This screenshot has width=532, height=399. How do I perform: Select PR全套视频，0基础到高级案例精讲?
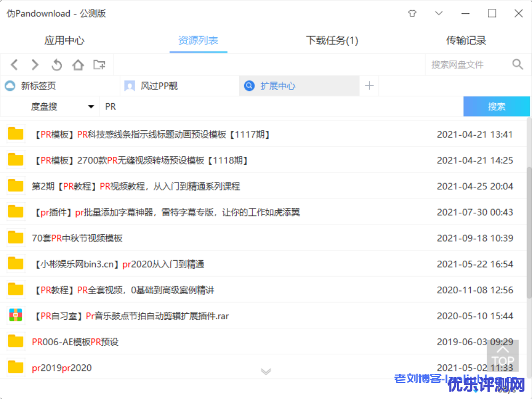tap(123, 290)
